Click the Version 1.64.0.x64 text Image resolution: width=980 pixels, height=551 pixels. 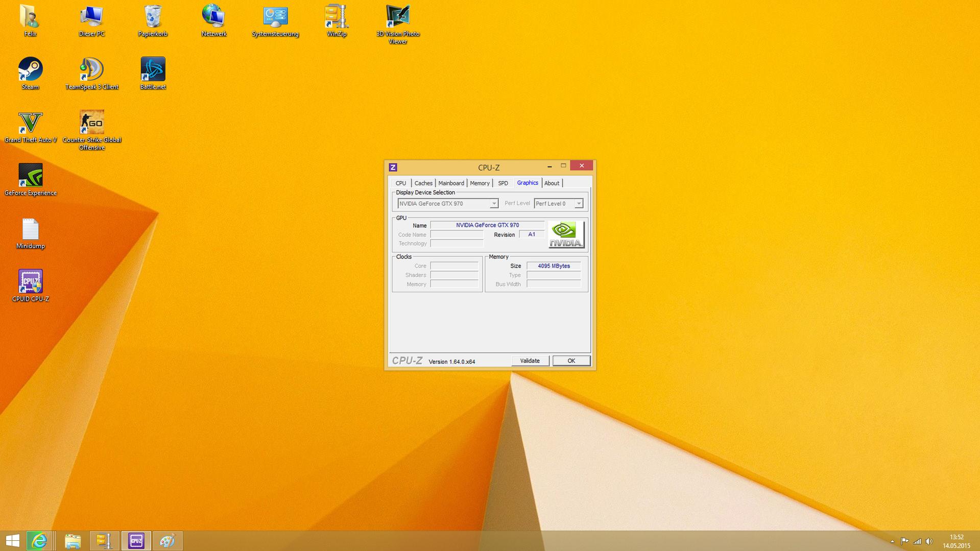pyautogui.click(x=452, y=362)
